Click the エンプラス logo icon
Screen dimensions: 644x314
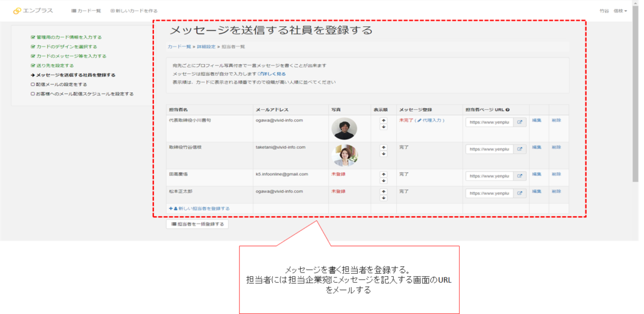pos(17,11)
